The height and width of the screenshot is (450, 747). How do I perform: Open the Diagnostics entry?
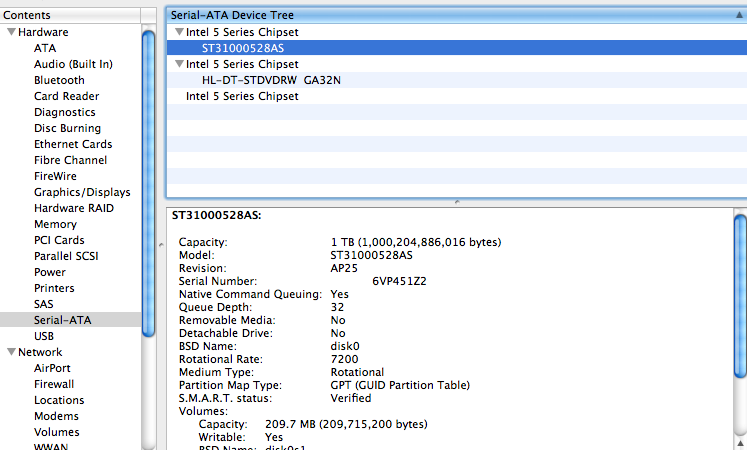click(64, 112)
